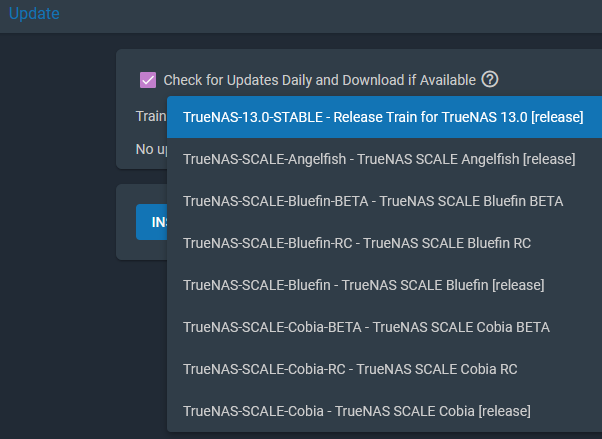Click the [release] tag on the Cobia entry
Image resolution: width=602 pixels, height=439 pixels.
coord(504,411)
